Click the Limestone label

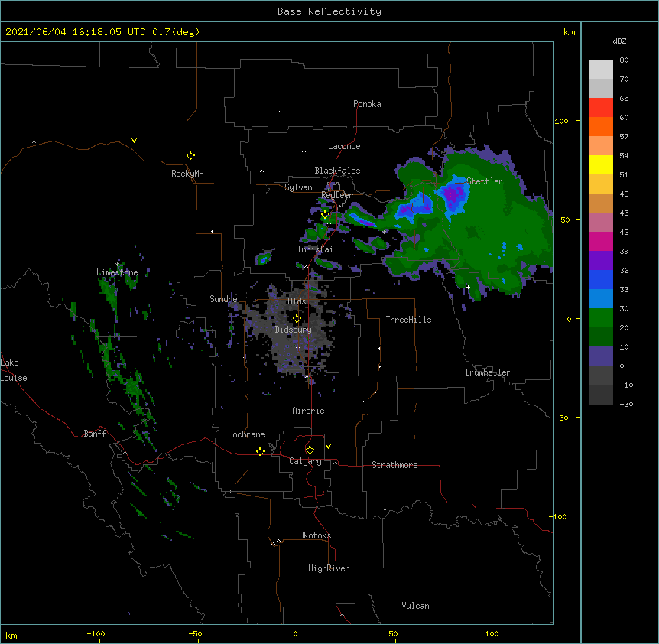pyautogui.click(x=117, y=272)
